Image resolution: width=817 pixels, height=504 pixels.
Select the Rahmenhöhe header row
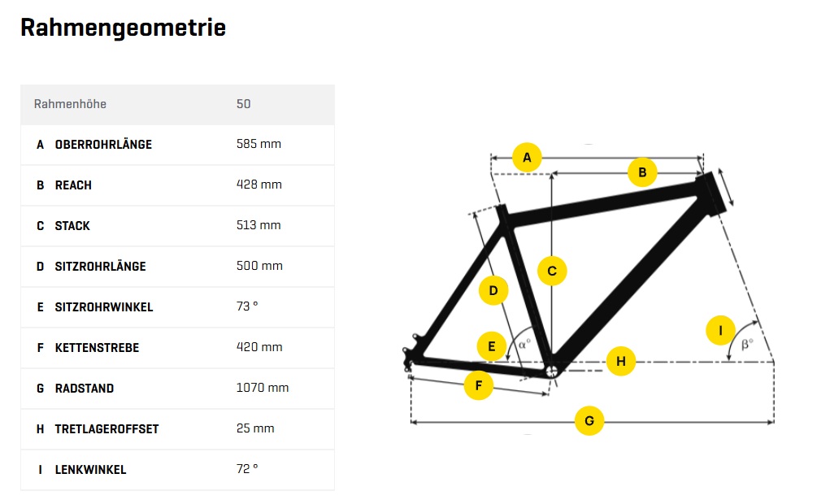(177, 104)
